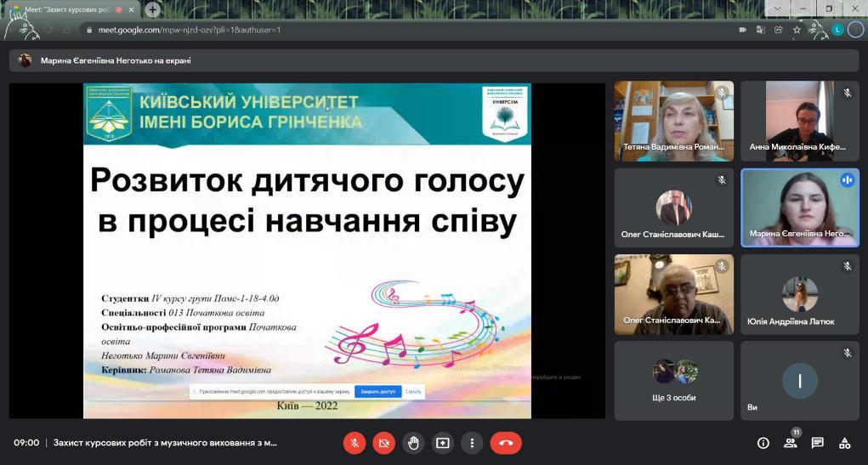
Task: Bookmark this page with star icon
Action: 797,30
